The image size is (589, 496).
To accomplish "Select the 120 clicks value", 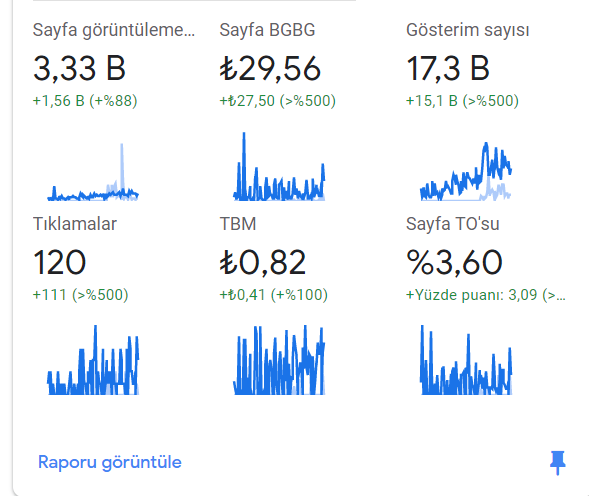I will tap(60, 262).
